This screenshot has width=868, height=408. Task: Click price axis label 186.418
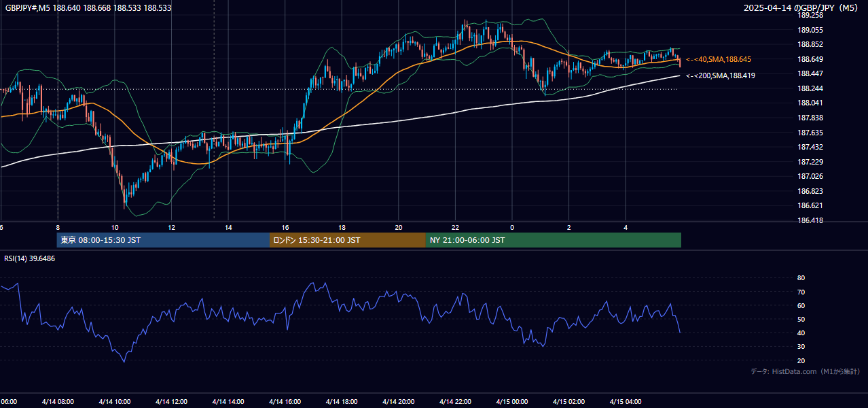(x=810, y=220)
